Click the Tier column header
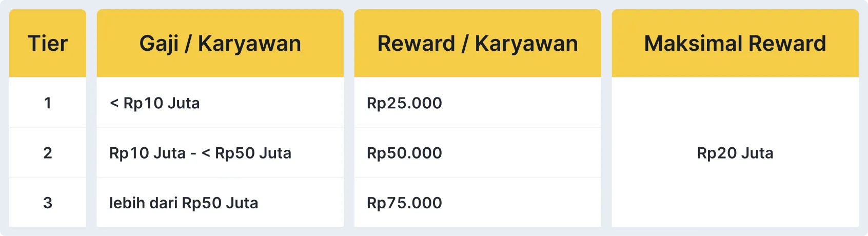Image resolution: width=868 pixels, height=236 pixels. click(48, 44)
